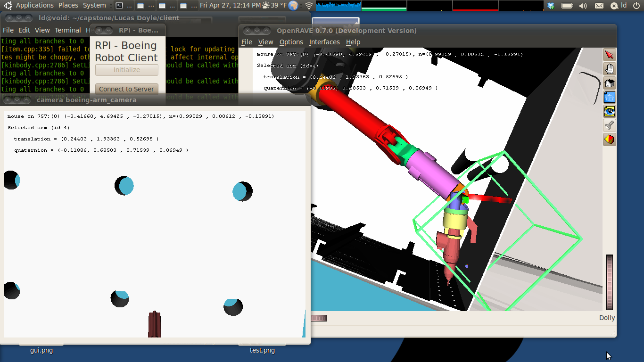644x362 pixels.
Task: Click the blue CPU system monitor graph
Action: pos(338,6)
